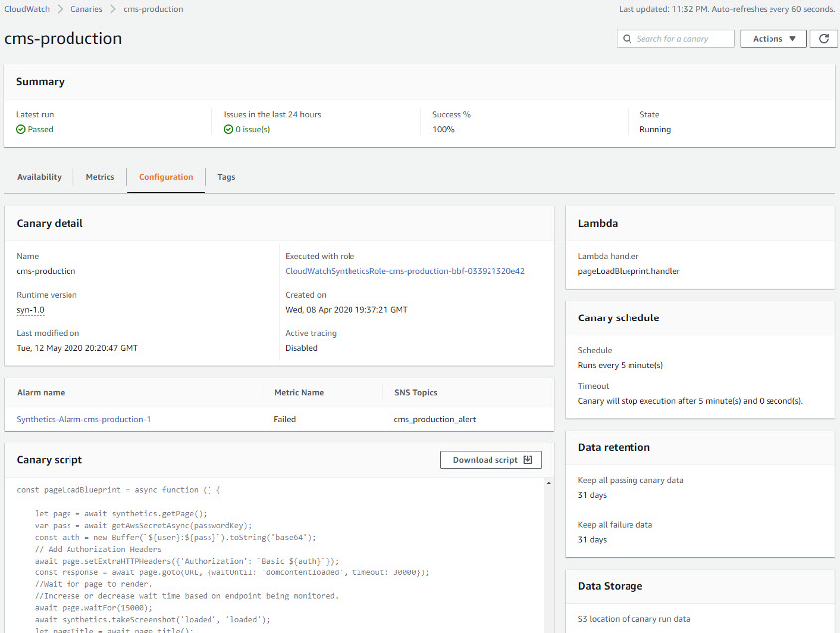
Task: Open the Metrics tab
Action: (100, 177)
